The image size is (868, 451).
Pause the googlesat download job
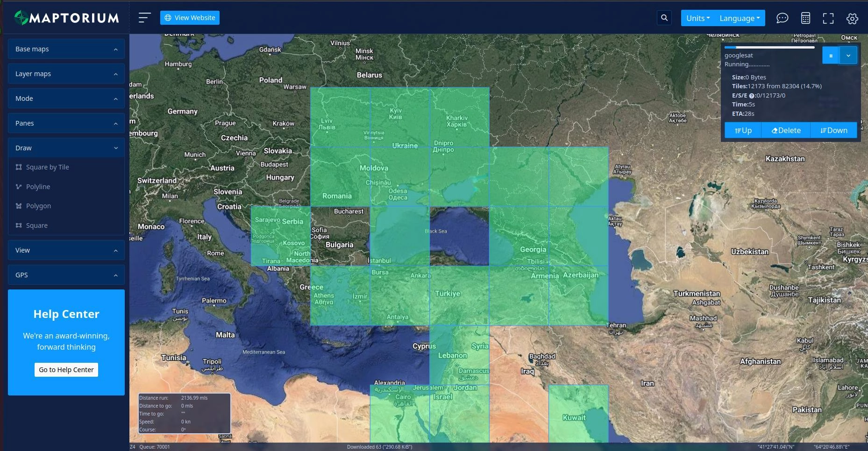831,56
